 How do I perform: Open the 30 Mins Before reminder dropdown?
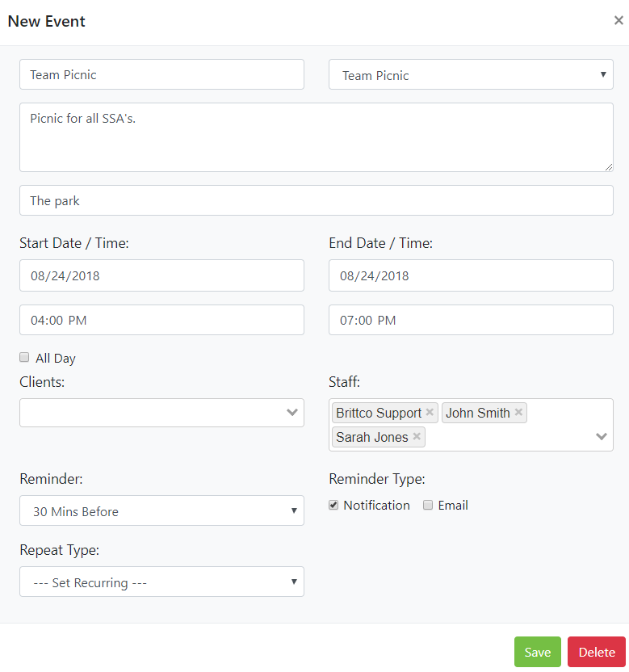pyautogui.click(x=161, y=511)
